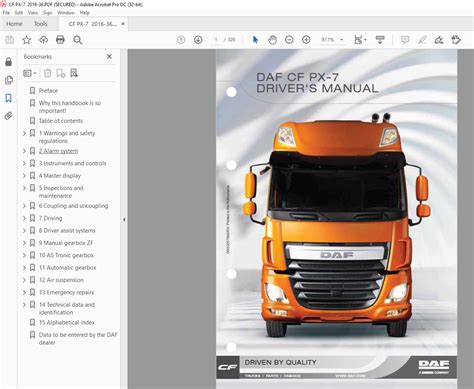Open the Find text magnifier
The image size is (474, 389).
[78, 40]
